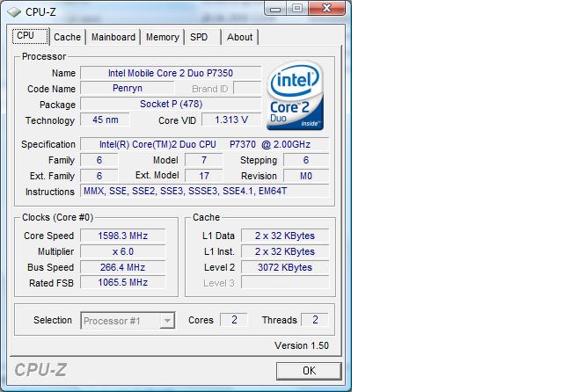Viewport: 563px width, 392px height.
Task: Click the Model value 7
Action: (203, 160)
